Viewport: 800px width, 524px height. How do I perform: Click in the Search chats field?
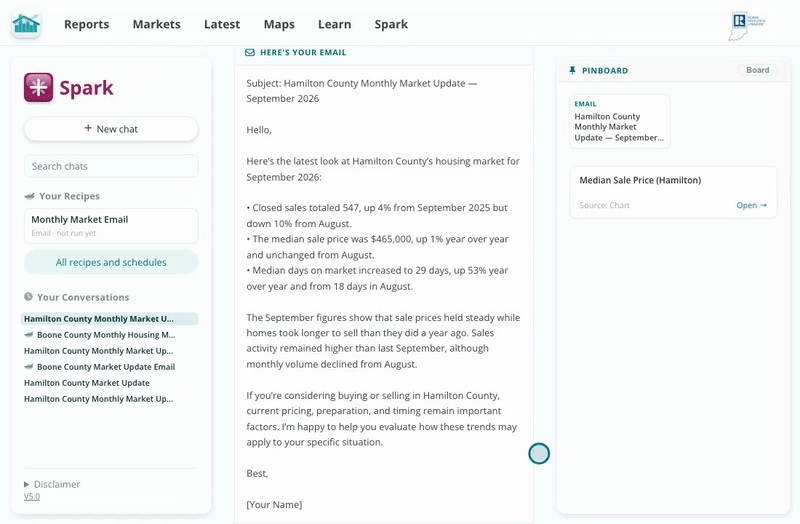tap(111, 166)
